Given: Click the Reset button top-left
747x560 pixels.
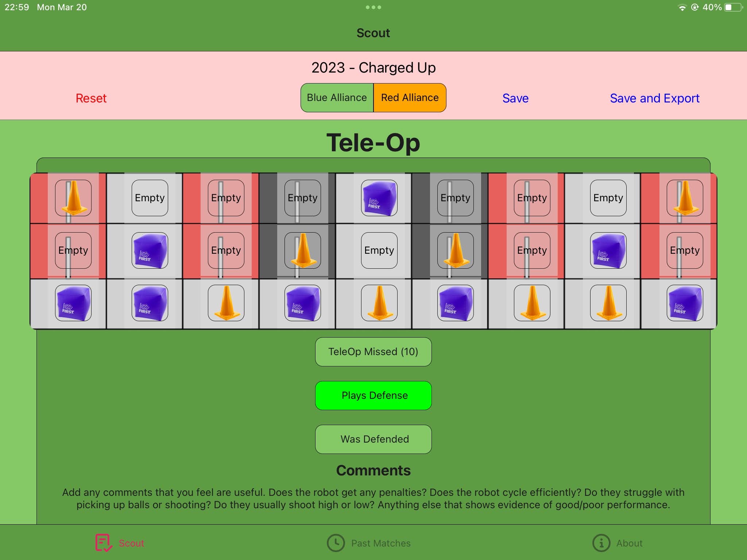Looking at the screenshot, I should tap(91, 98).
